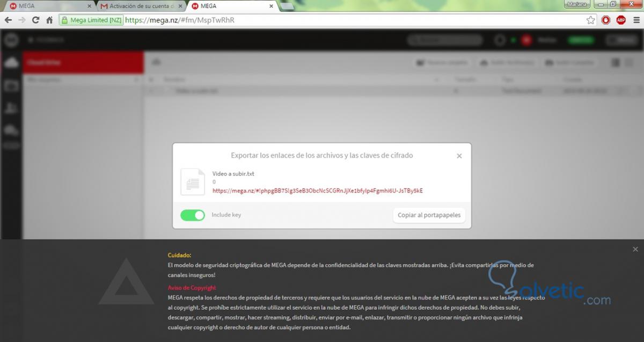
Task: Click the blurred Subir Archivo button
Action: (508, 62)
